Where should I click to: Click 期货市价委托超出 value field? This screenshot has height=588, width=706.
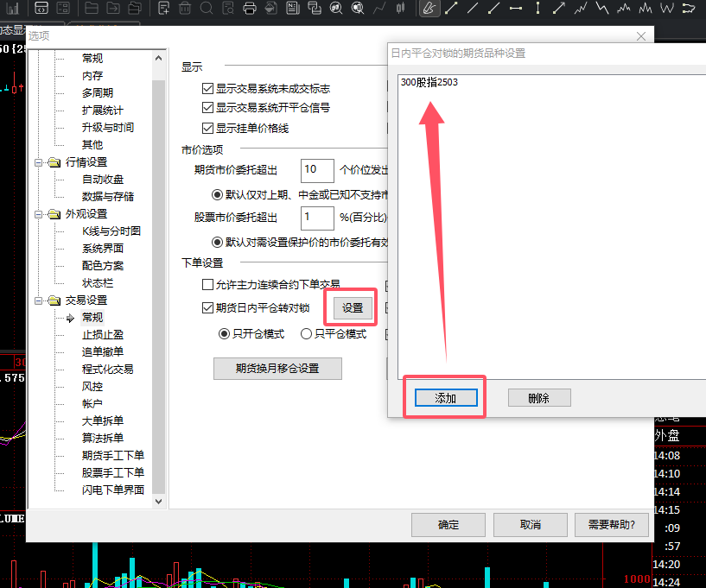click(317, 170)
